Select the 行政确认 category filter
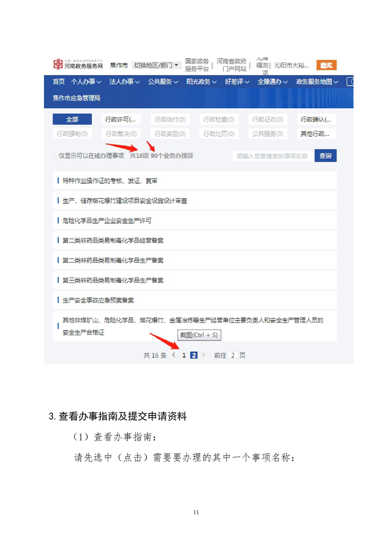 pos(317,119)
